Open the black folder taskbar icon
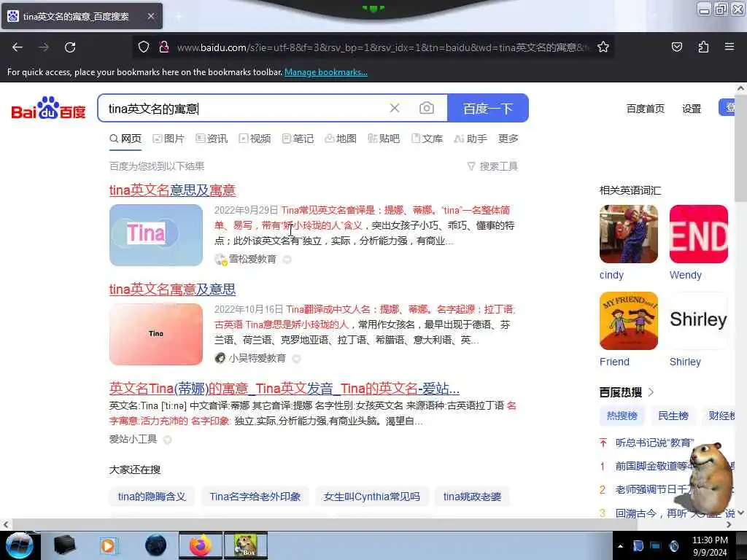 coord(64,545)
